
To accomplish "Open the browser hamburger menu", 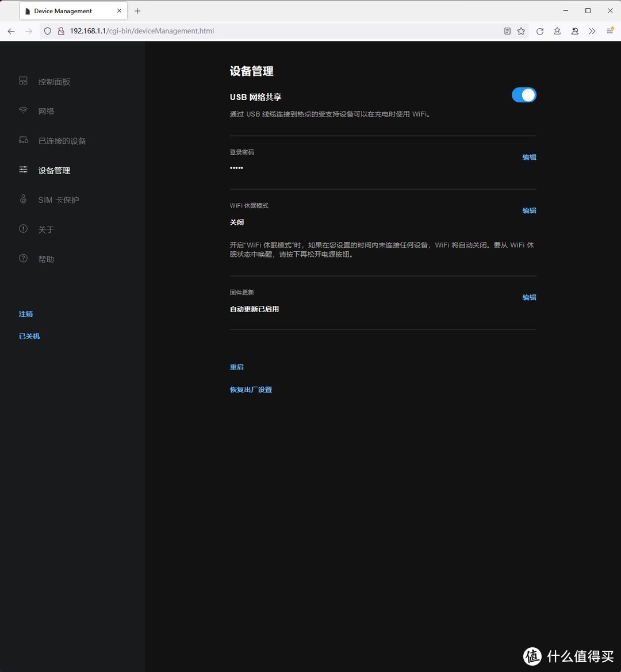I will coord(611,31).
